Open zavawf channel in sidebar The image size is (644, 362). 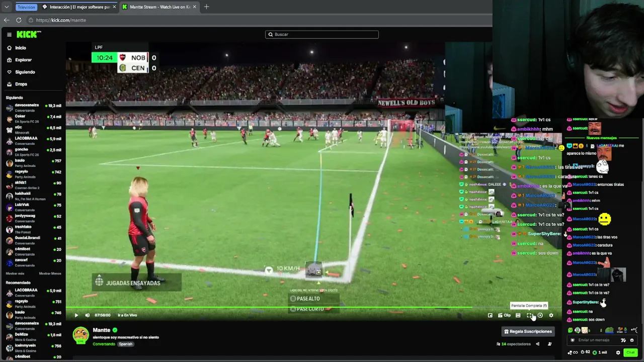pyautogui.click(x=34, y=262)
